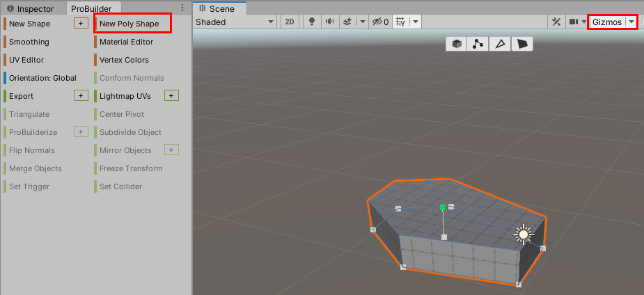Click the scene camera settings icon
644x295 pixels.
click(574, 22)
